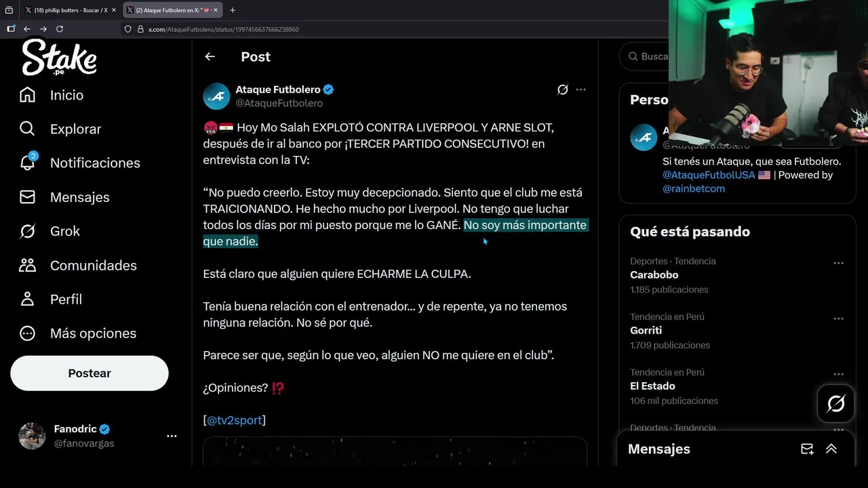Open the Ataque Futbolero display name
868x488 pixels.
point(278,89)
